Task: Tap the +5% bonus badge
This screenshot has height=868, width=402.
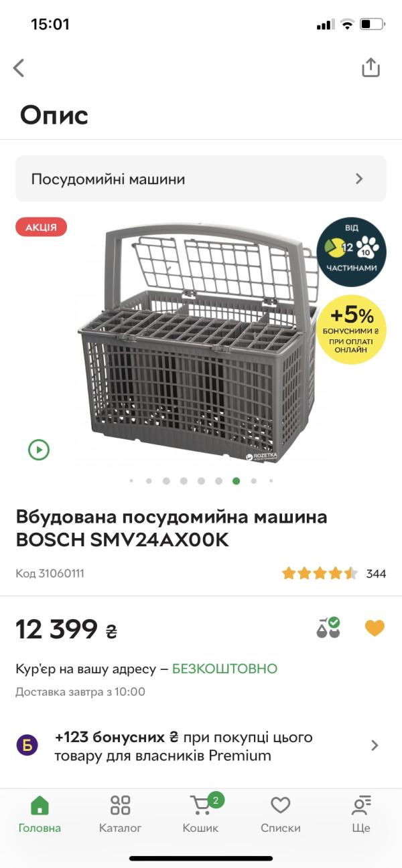Action: coord(351,329)
